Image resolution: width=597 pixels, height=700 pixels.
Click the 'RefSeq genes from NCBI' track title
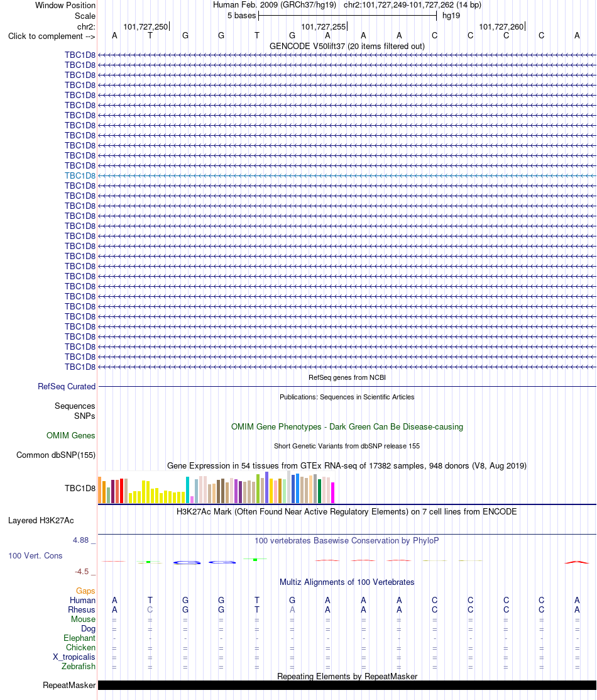[x=347, y=378]
